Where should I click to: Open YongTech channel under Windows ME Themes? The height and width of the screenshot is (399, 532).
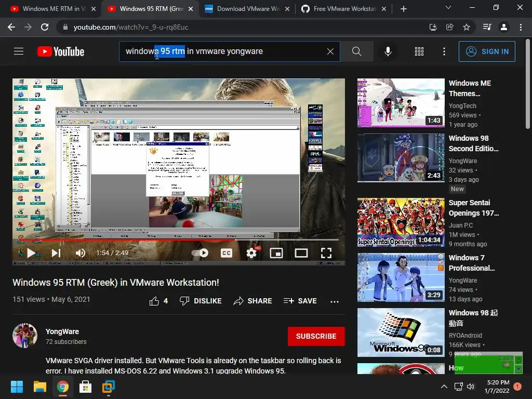point(462,106)
